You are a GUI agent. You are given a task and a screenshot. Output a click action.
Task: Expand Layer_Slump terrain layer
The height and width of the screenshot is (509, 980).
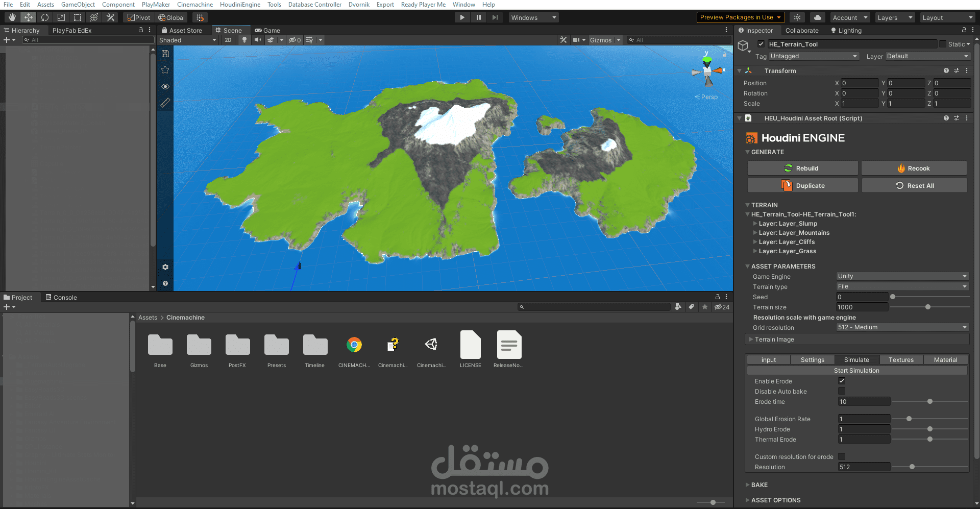click(755, 224)
